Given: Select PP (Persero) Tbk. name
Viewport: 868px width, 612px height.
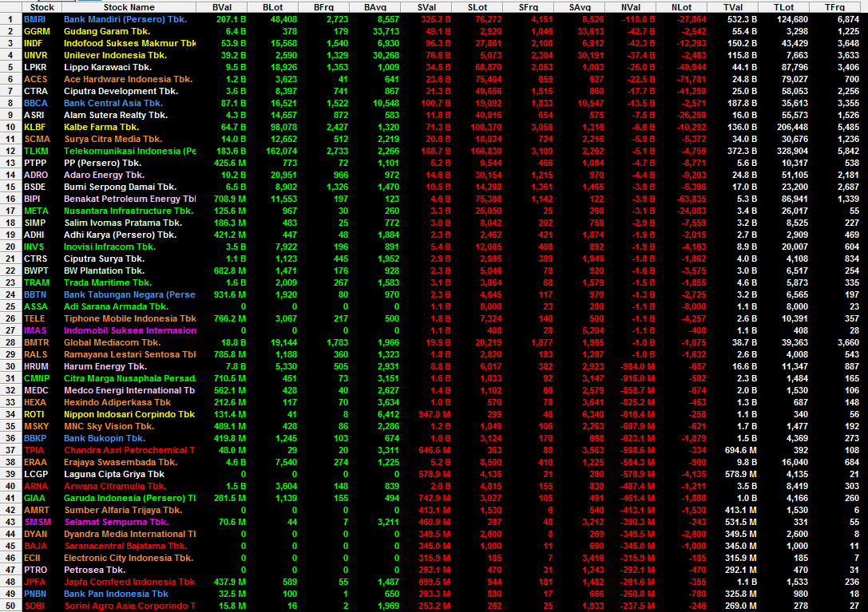Looking at the screenshot, I should [x=102, y=164].
